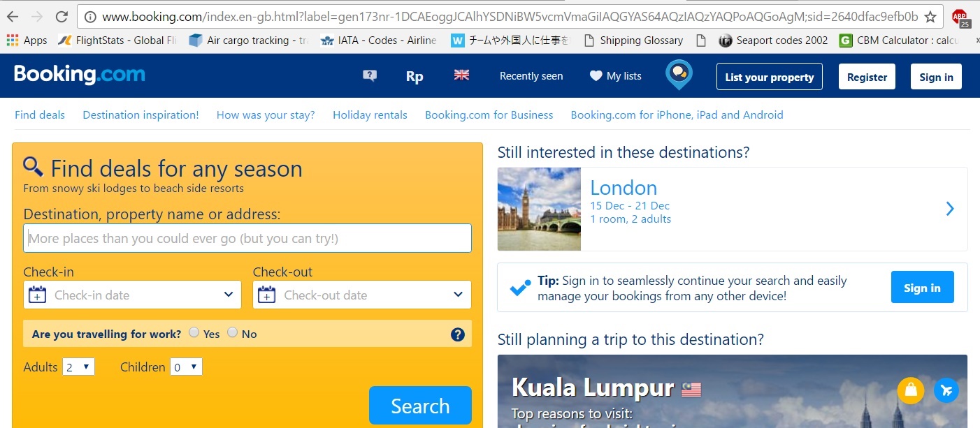Click the yellow shopping bag icon on Kuala Lumpur
The height and width of the screenshot is (428, 980).
[910, 391]
